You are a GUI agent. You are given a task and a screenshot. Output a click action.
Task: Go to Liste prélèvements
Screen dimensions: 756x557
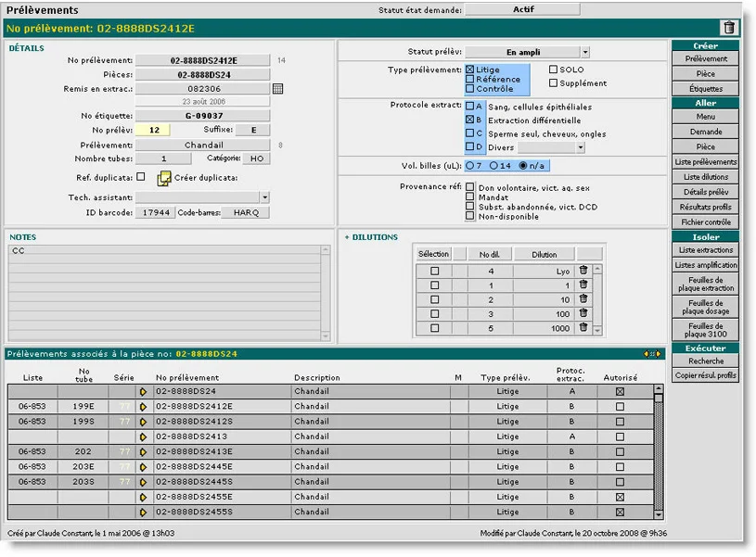705,162
